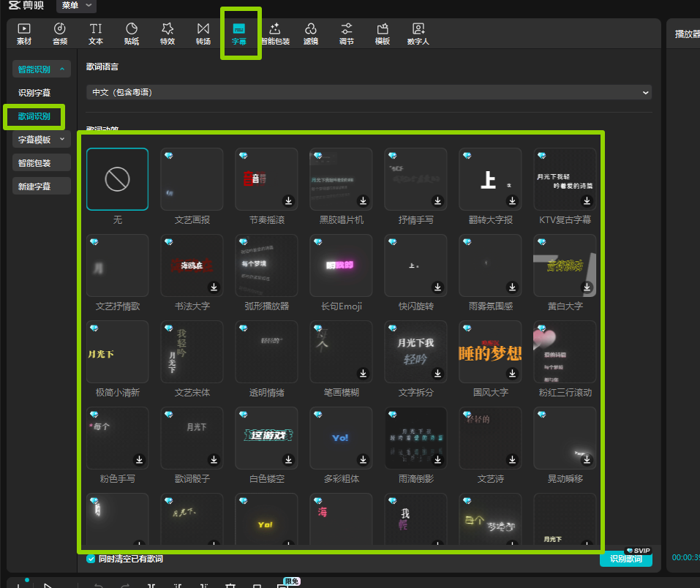Choose the 国风大字 lyric animation thumbnail
Image resolution: width=700 pixels, height=588 pixels.
[x=490, y=352]
